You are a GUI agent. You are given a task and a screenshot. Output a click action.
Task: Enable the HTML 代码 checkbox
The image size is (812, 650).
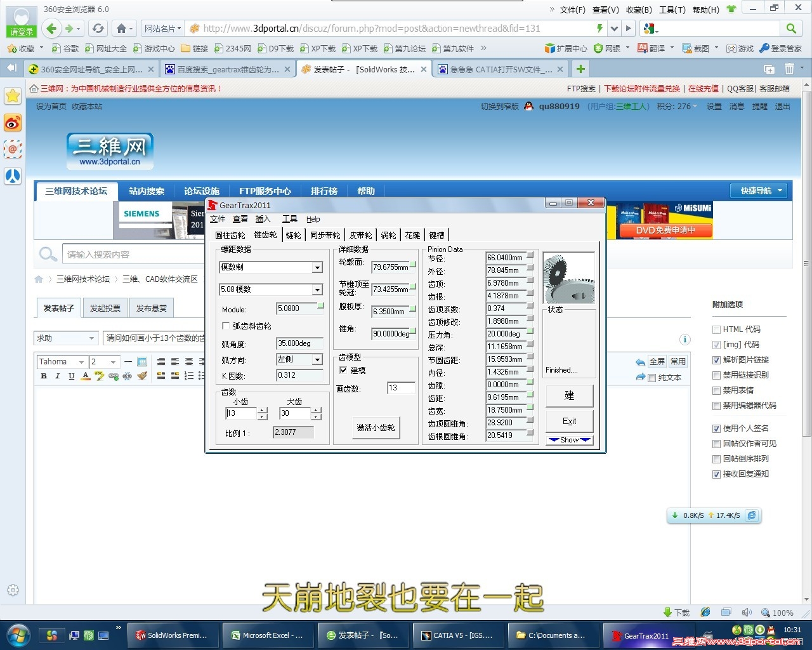tap(716, 329)
